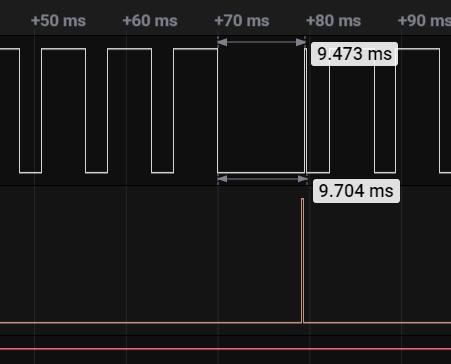The width and height of the screenshot is (451, 364).
Task: Select the orange pulse spike on second channel
Action: pyautogui.click(x=302, y=261)
